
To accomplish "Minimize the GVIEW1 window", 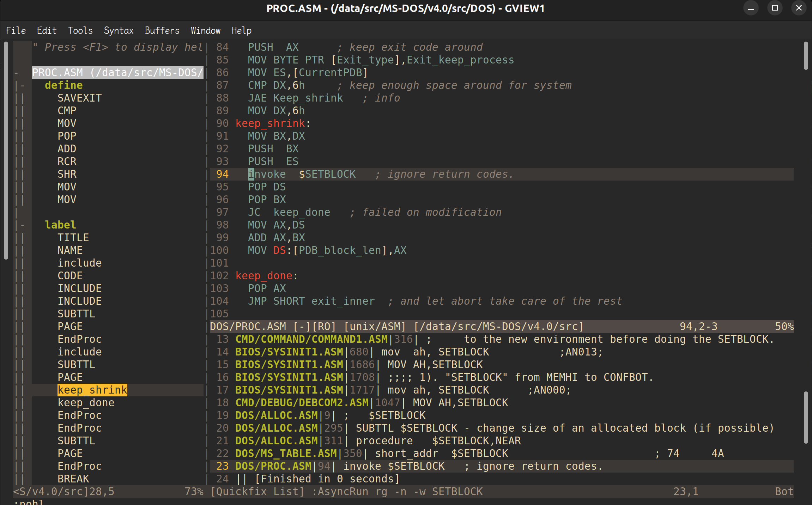I will click(751, 8).
